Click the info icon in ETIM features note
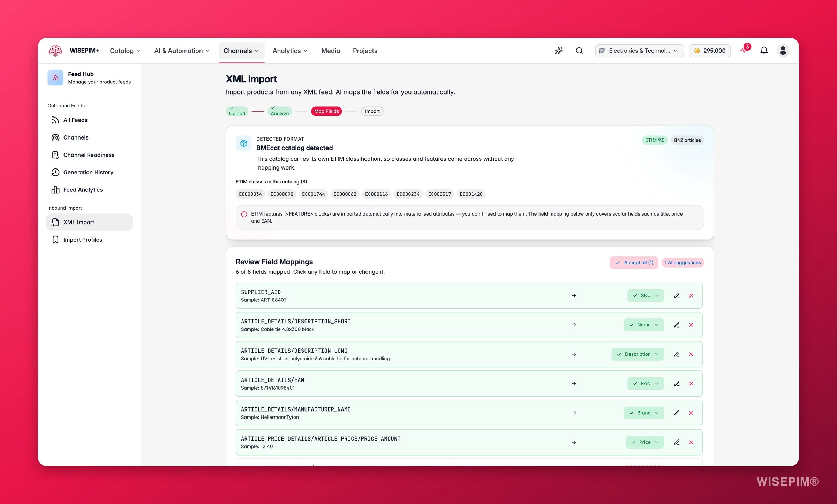The image size is (837, 504). point(244,214)
